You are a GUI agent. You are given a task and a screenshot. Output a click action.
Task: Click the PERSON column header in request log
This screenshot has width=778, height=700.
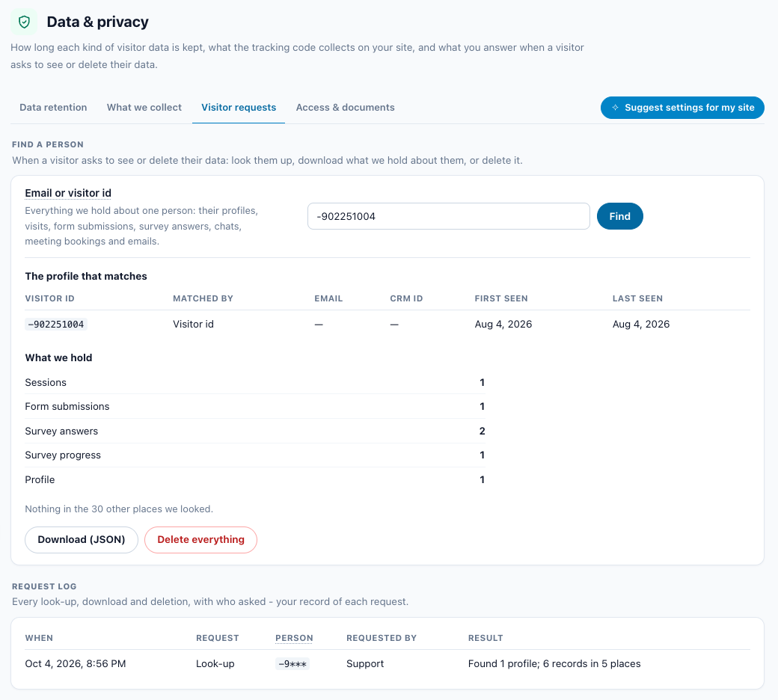pyautogui.click(x=294, y=638)
